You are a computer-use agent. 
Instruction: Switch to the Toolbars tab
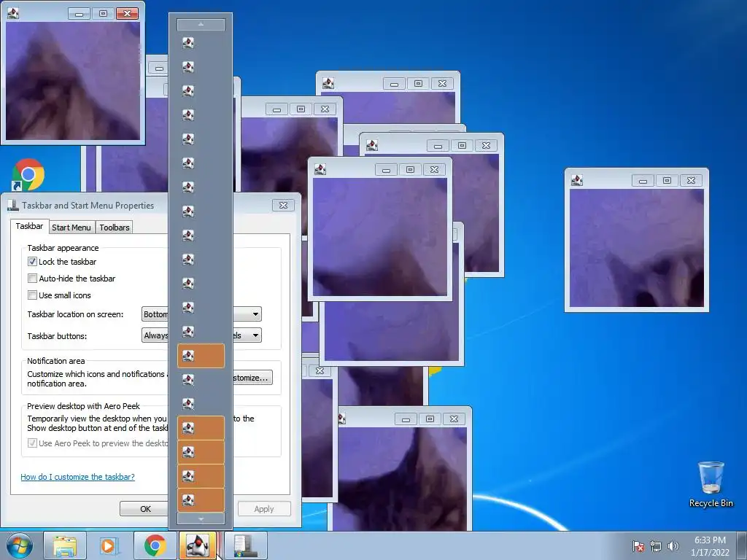point(115,227)
